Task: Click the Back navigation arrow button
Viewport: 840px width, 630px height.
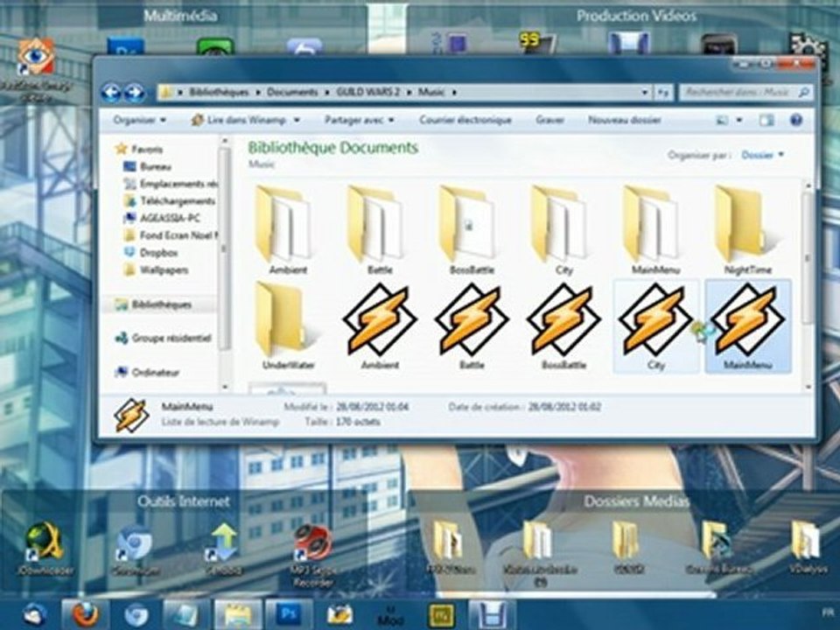Action: [x=111, y=92]
